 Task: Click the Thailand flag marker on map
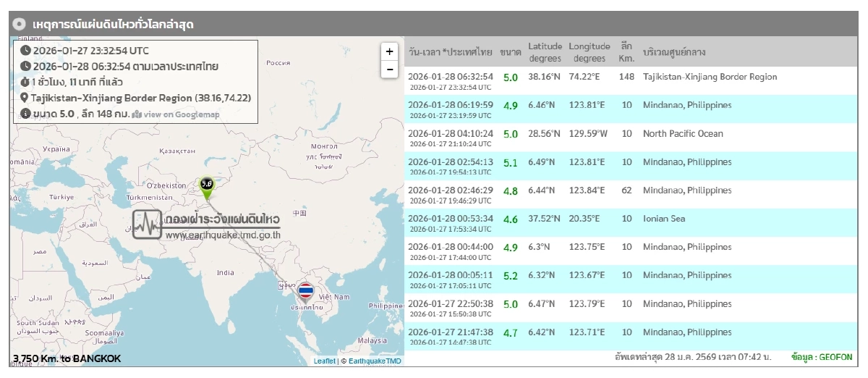click(306, 291)
